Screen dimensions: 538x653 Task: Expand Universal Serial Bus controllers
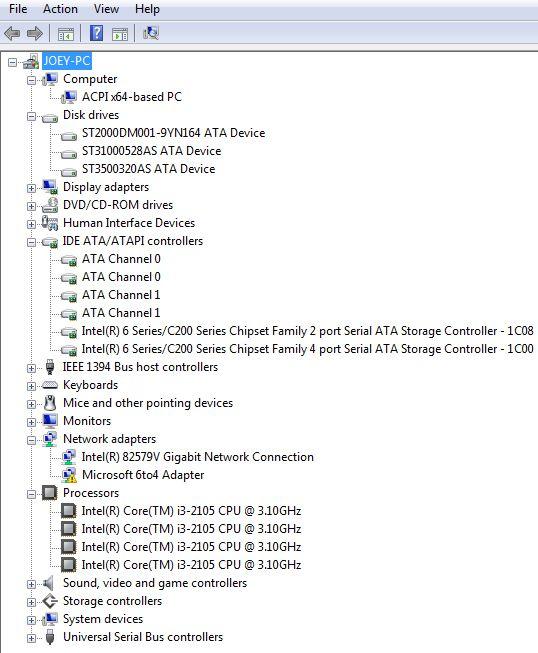[31, 638]
